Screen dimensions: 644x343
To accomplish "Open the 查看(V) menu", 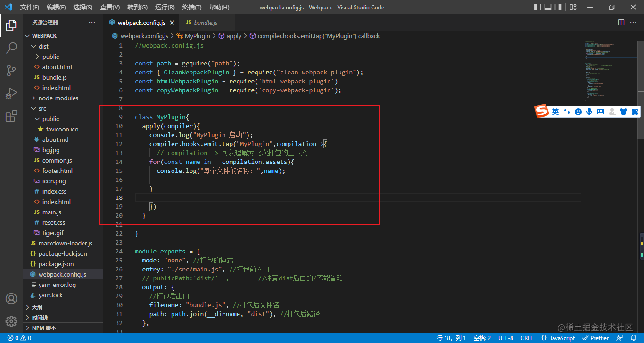I will [x=110, y=7].
